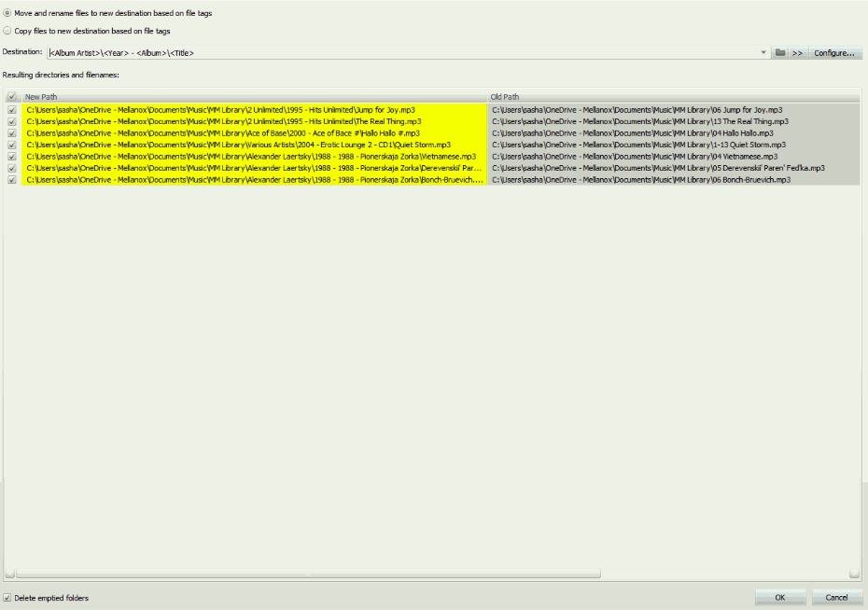Click the horizontal scrollbar under file list
The height and width of the screenshot is (610, 868).
(308, 574)
